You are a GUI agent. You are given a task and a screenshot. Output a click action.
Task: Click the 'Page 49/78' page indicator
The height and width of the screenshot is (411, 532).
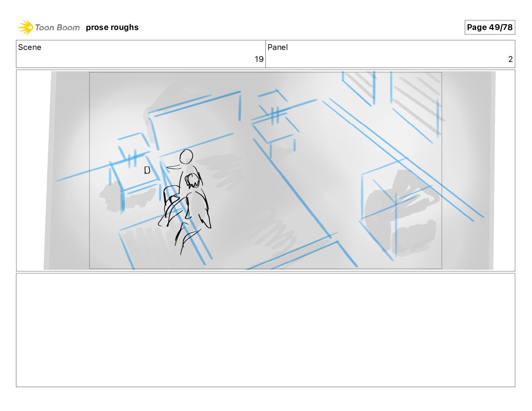click(x=489, y=27)
